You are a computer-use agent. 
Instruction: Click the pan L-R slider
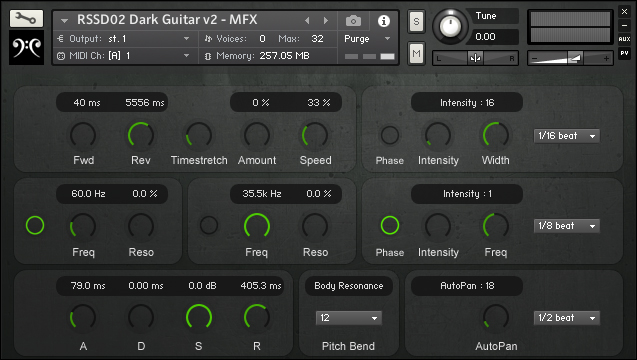pos(475,59)
